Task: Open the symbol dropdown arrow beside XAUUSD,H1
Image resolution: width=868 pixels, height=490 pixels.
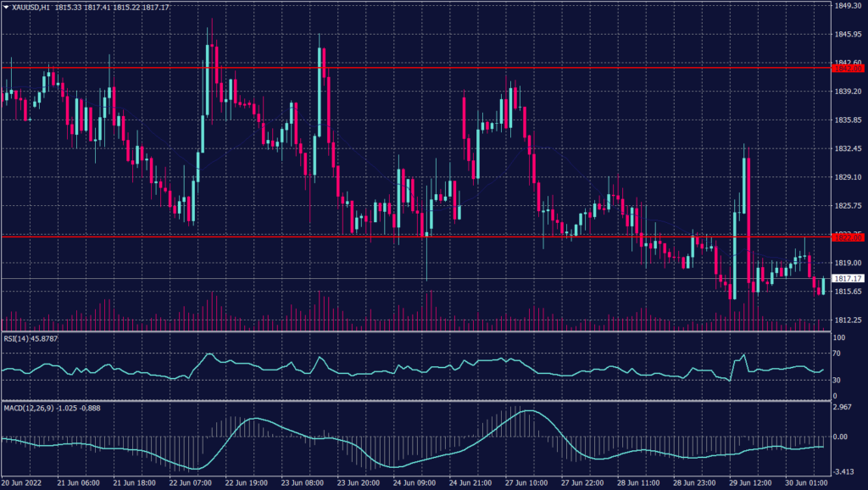Action: [6, 7]
